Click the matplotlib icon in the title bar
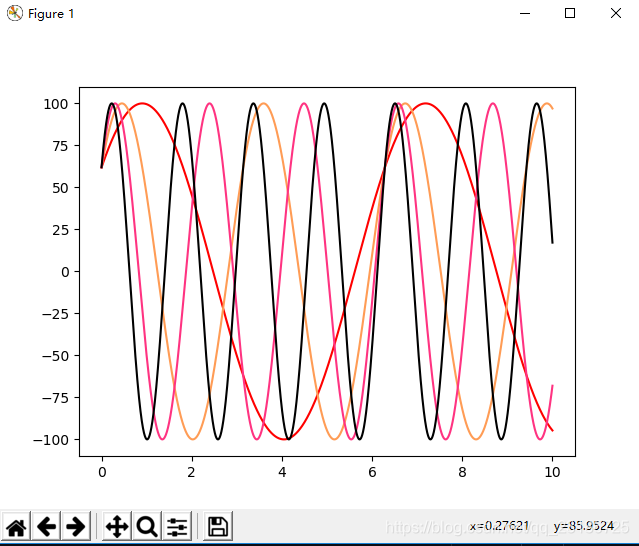 click(15, 13)
